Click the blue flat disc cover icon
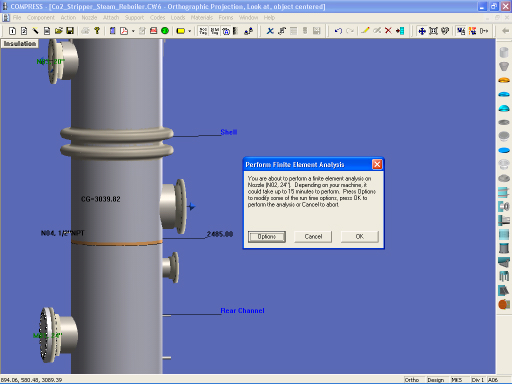512x384 pixels. click(x=504, y=150)
